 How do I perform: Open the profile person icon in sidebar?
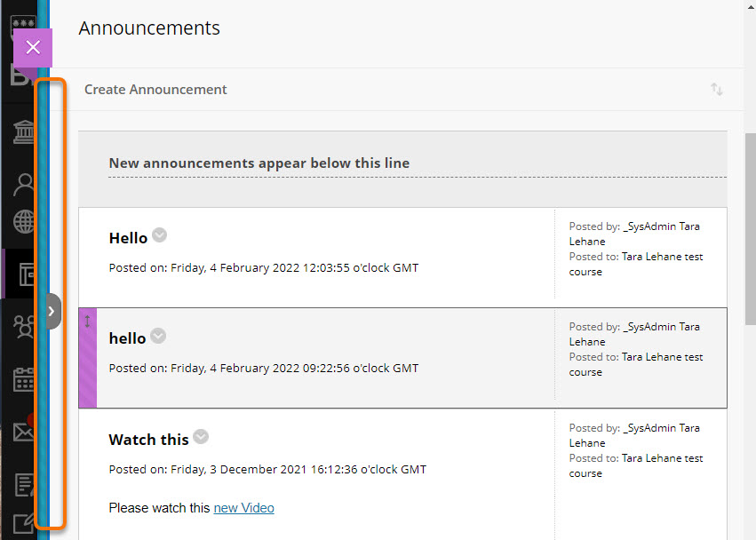[24, 185]
